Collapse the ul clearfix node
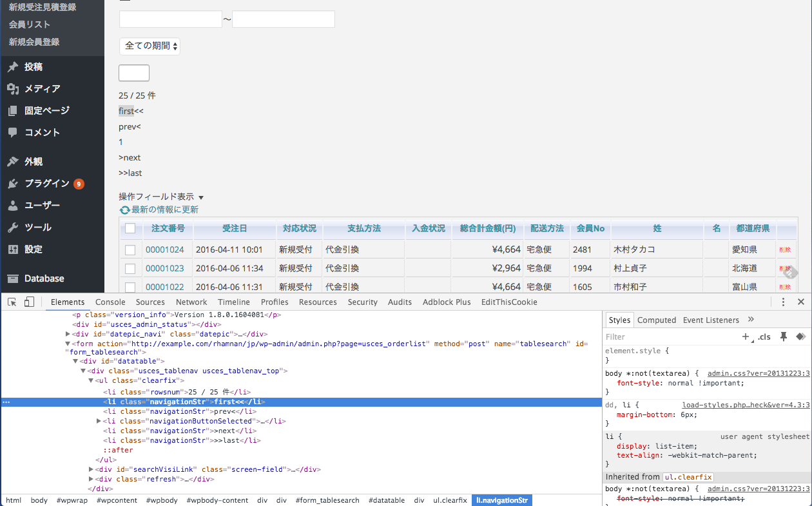 tap(91, 380)
